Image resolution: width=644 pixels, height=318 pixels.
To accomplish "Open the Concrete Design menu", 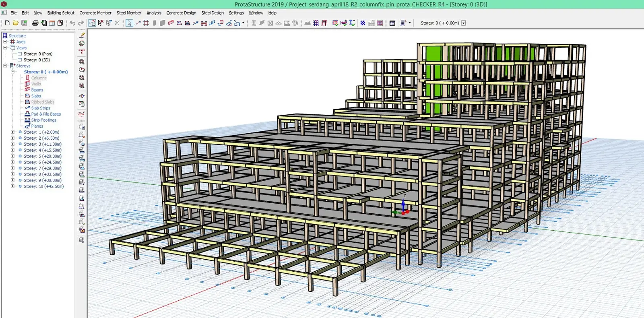I will pos(181,13).
